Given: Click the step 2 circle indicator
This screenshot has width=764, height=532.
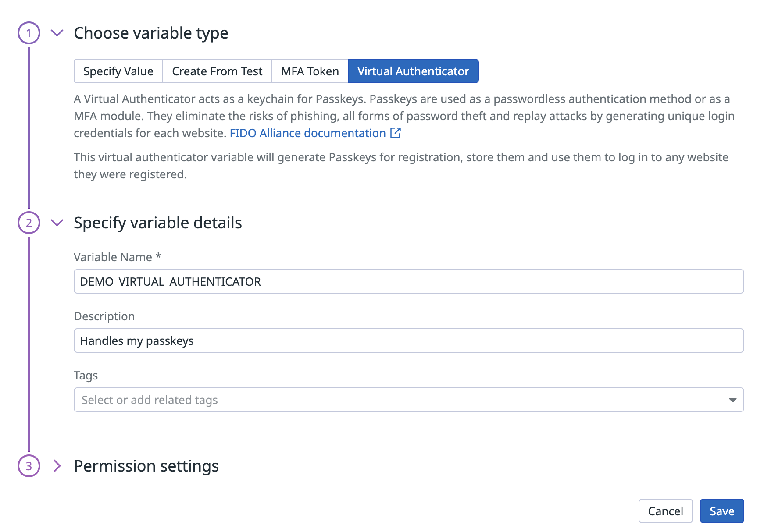Looking at the screenshot, I should coord(29,223).
